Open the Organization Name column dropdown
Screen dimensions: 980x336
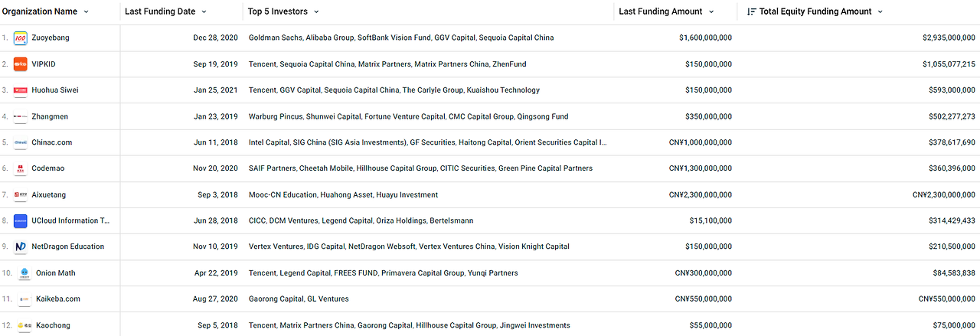[86, 12]
